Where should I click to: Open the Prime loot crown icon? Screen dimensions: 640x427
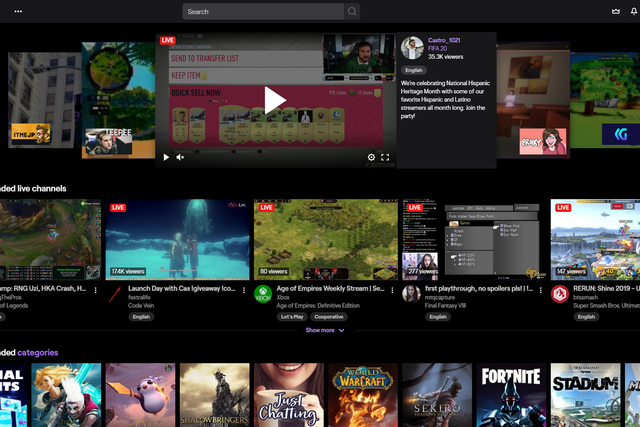[616, 11]
